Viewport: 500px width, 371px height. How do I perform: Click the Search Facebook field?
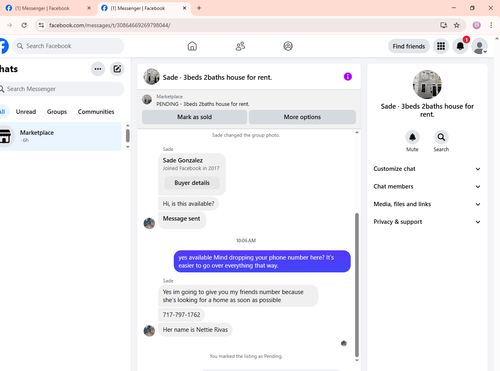[68, 46]
